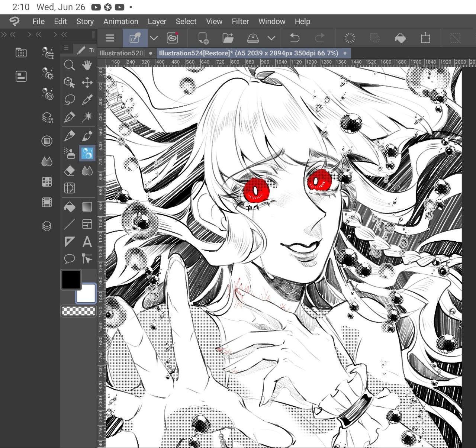This screenshot has width=476, height=448.
Task: Create a new document with New icon
Action: [x=203, y=38]
